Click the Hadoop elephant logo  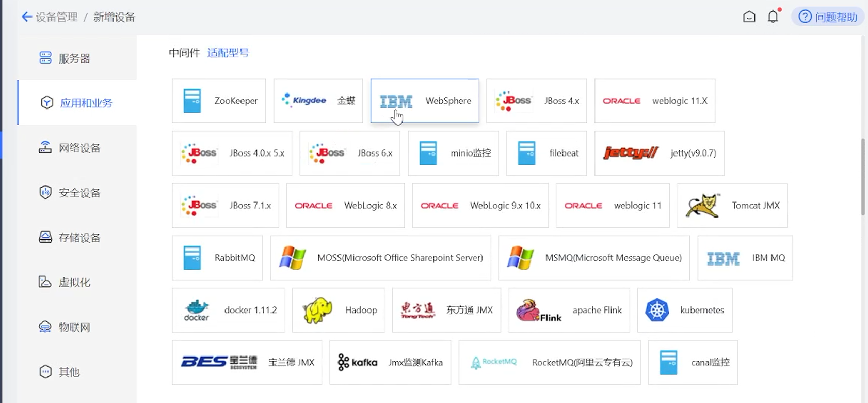click(x=317, y=310)
